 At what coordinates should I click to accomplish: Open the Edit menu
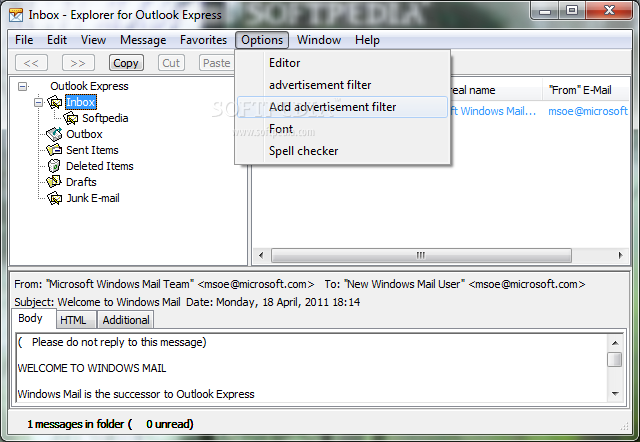[x=57, y=40]
